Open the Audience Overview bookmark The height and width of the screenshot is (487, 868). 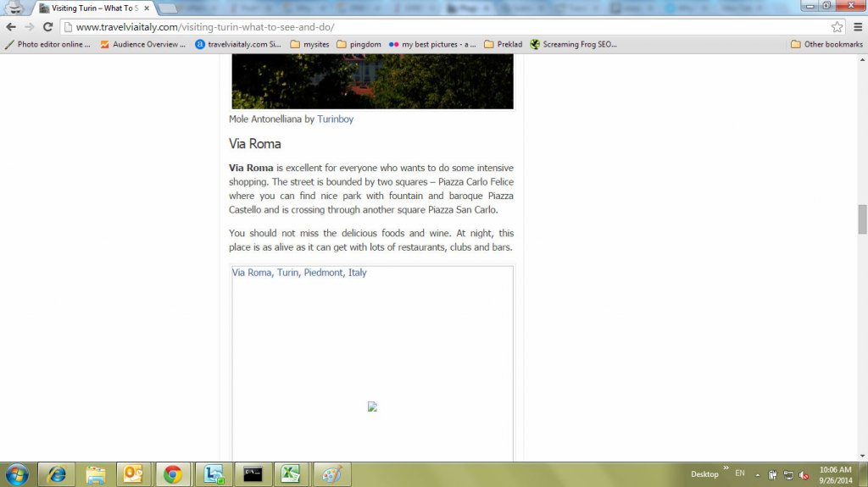[x=142, y=44]
